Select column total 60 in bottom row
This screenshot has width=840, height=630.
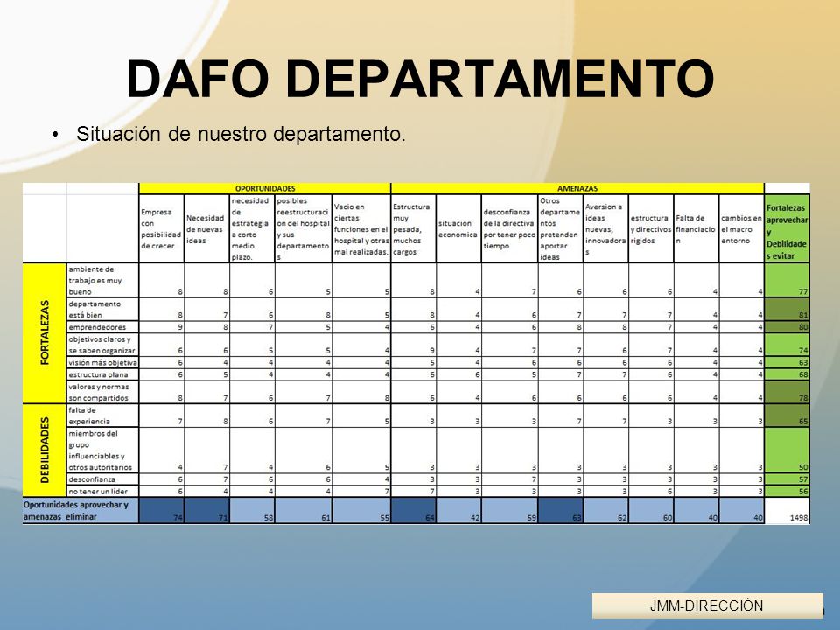651,511
